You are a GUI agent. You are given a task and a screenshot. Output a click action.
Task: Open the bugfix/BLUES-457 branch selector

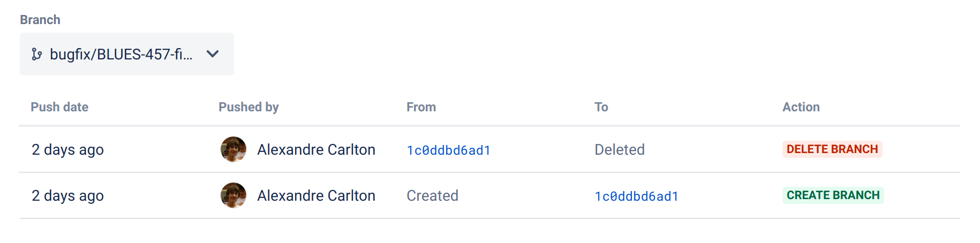tap(121, 54)
